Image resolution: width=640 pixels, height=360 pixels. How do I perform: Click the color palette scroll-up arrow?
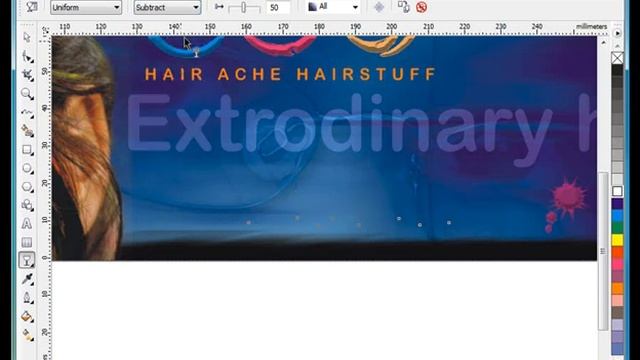pos(618,45)
